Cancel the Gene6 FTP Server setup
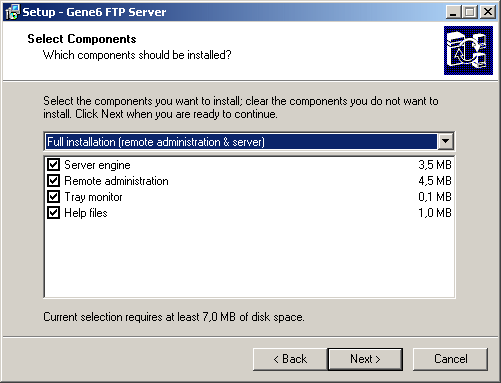501x383 pixels. click(x=450, y=359)
